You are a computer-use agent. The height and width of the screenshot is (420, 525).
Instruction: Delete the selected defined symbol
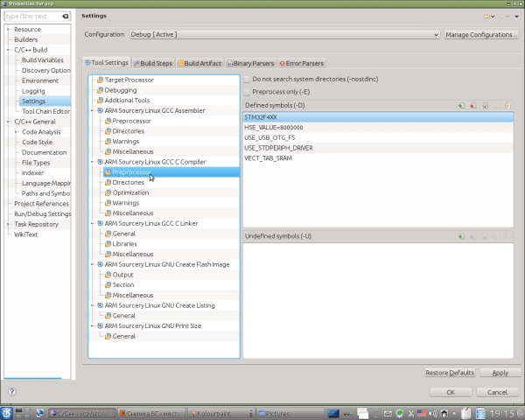(x=472, y=106)
